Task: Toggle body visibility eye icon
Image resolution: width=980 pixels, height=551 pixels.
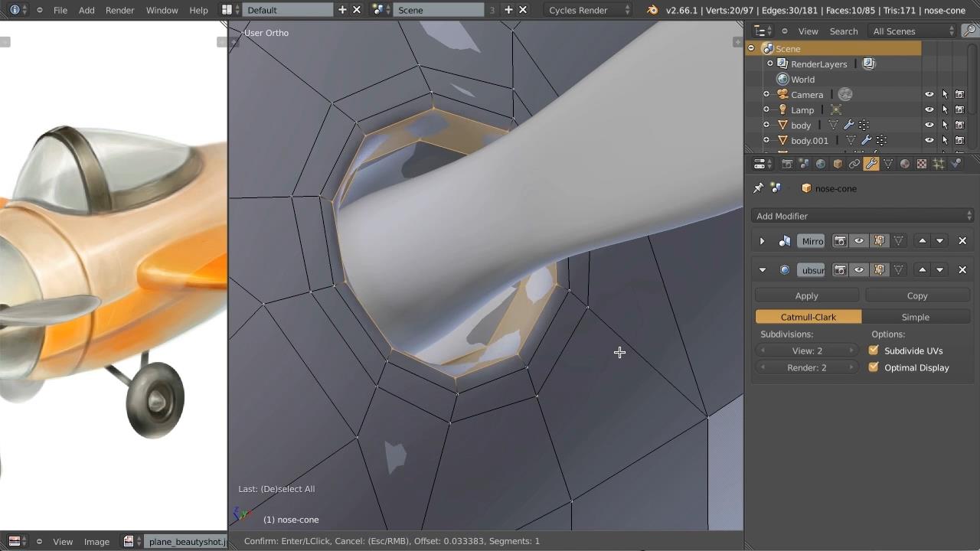Action: [929, 125]
